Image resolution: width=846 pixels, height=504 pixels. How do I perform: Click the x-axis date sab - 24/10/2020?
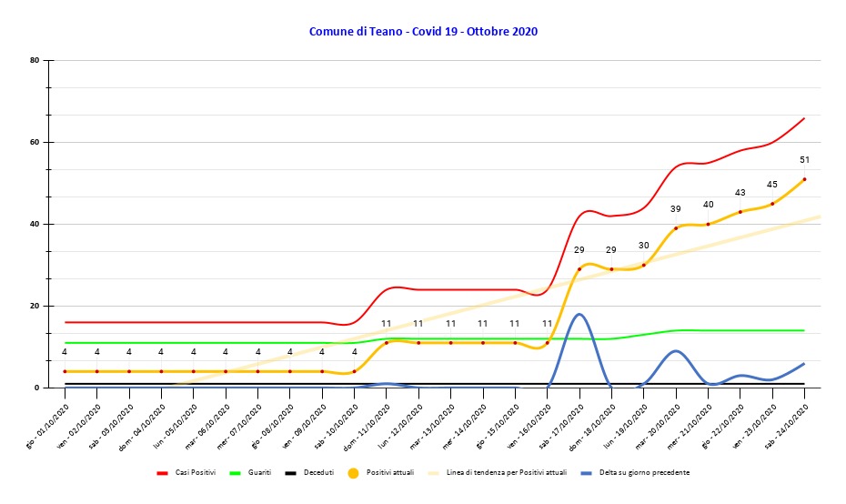[x=787, y=427]
